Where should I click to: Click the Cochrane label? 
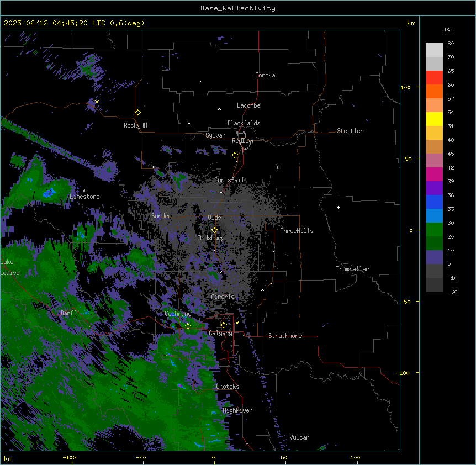178,314
